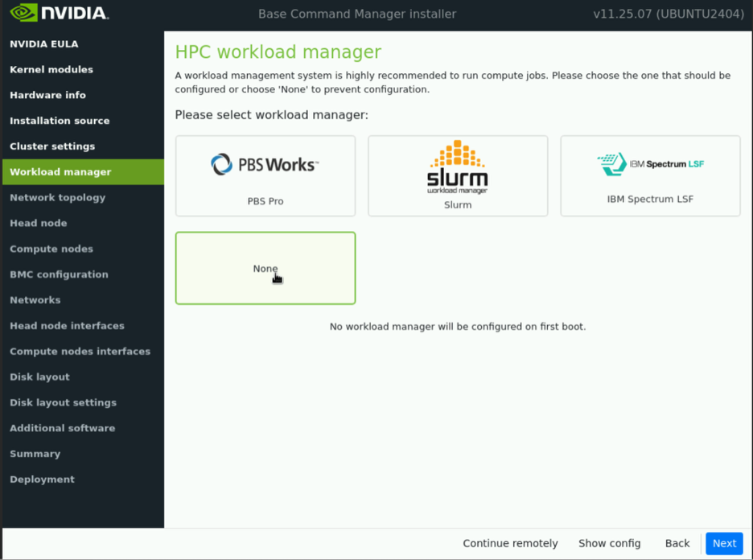753x560 pixels.
Task: Go Back to previous step
Action: click(677, 543)
